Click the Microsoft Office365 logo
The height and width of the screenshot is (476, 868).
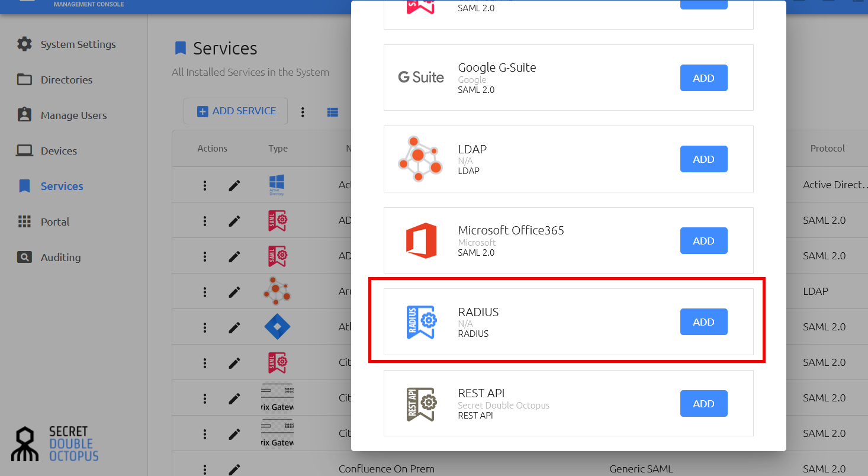tap(421, 240)
